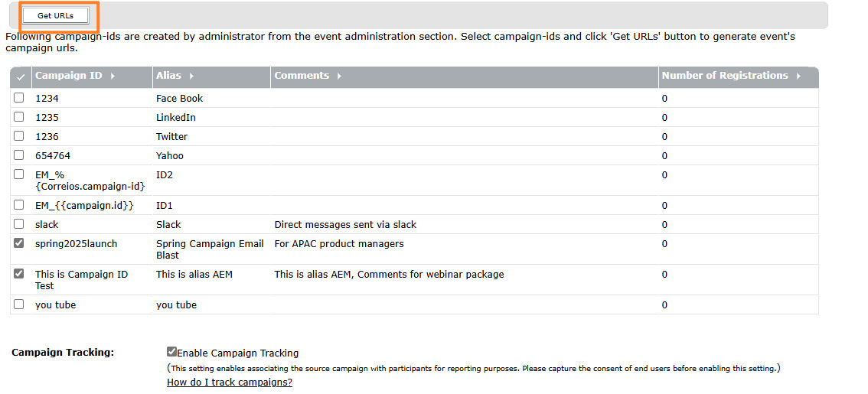Image resolution: width=868 pixels, height=394 pixels.
Task: Tick the Twitter campaign 1236 checkbox
Action: (x=19, y=136)
